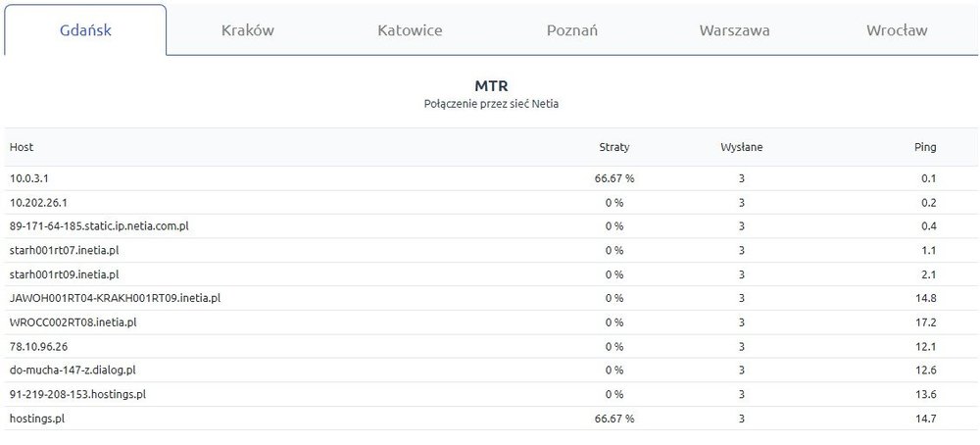Click the 89-171-64-185.static.ip.netia.com.pl host
Image resolution: width=980 pixels, height=445 pixels.
coord(99,226)
